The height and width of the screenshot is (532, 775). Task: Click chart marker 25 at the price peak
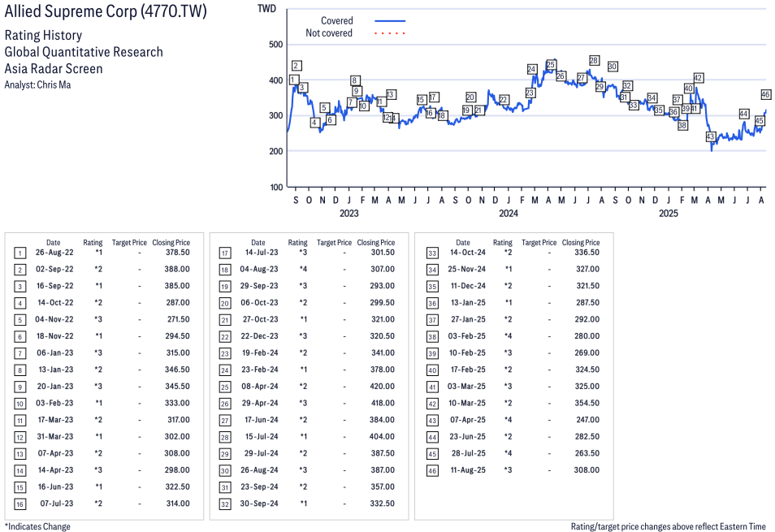click(x=551, y=65)
